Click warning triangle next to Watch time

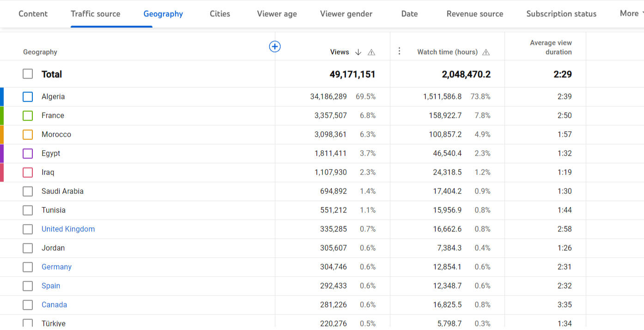pyautogui.click(x=486, y=52)
